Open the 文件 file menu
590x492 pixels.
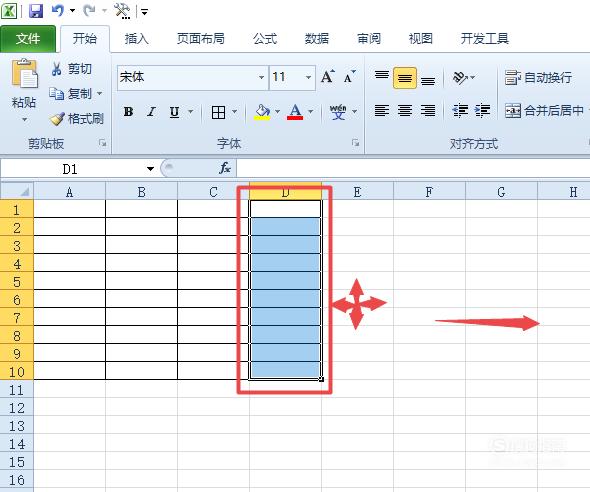[x=28, y=38]
